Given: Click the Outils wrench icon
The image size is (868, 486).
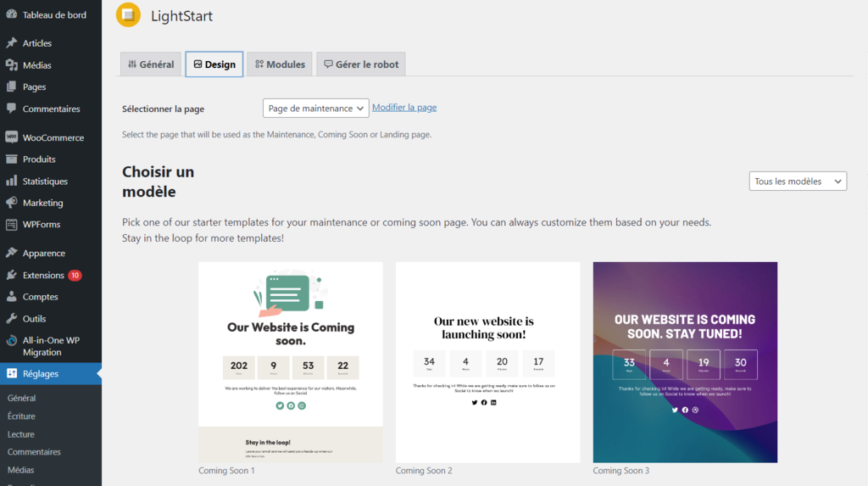Looking at the screenshot, I should pyautogui.click(x=12, y=319).
